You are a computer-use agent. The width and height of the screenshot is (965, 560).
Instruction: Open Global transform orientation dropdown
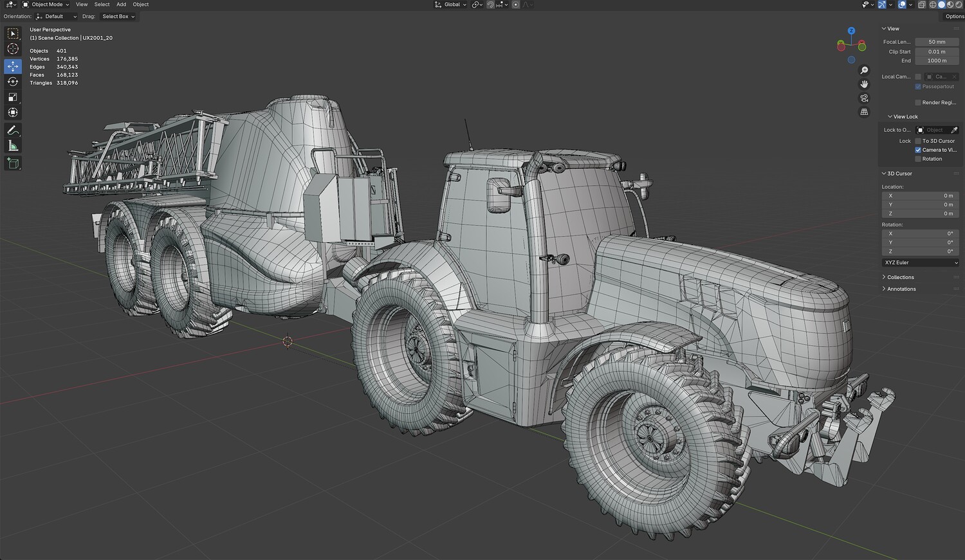[451, 5]
